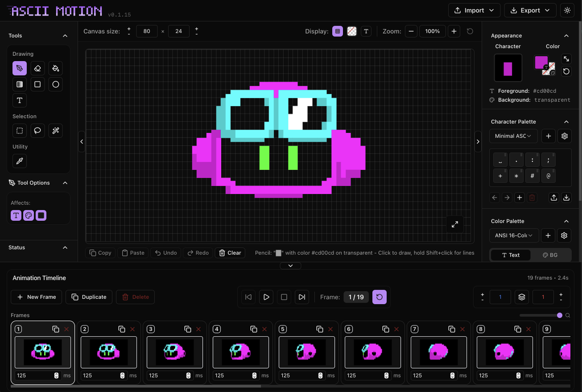Toggle the transparency background display
Screen dimensions: 582x392
(352, 31)
